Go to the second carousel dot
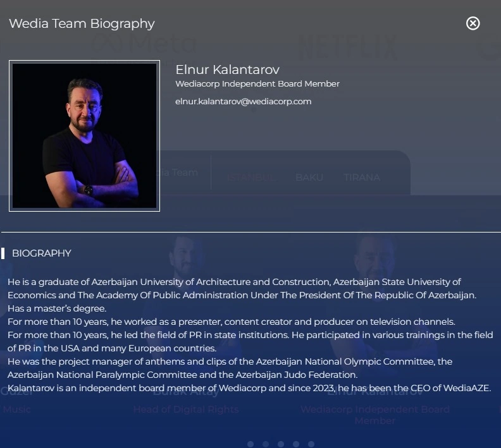 click(x=266, y=444)
